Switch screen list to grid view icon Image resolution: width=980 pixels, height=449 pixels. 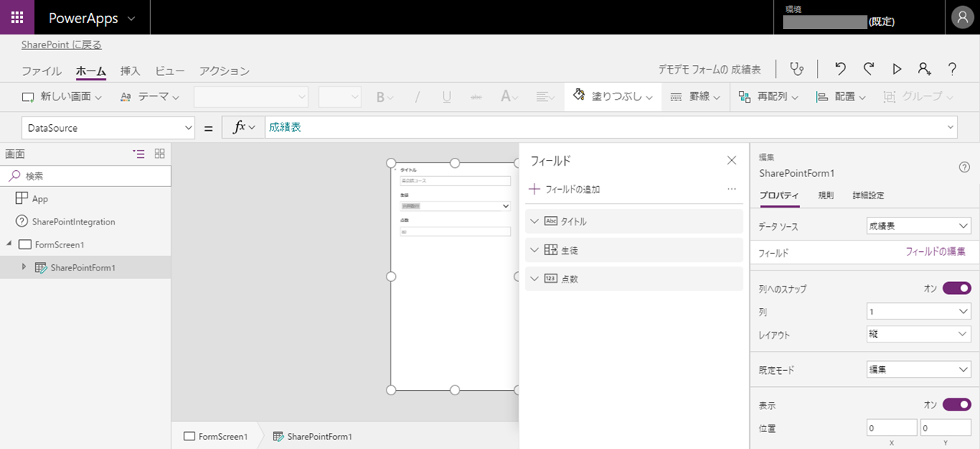[159, 153]
